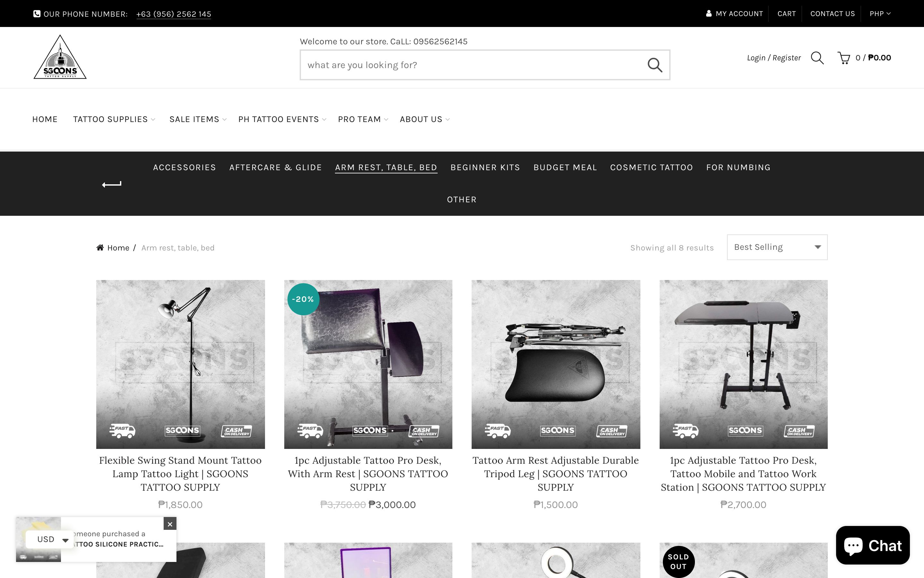Select the Accessories category tab
Viewport: 924px width, 578px height.
(x=184, y=167)
